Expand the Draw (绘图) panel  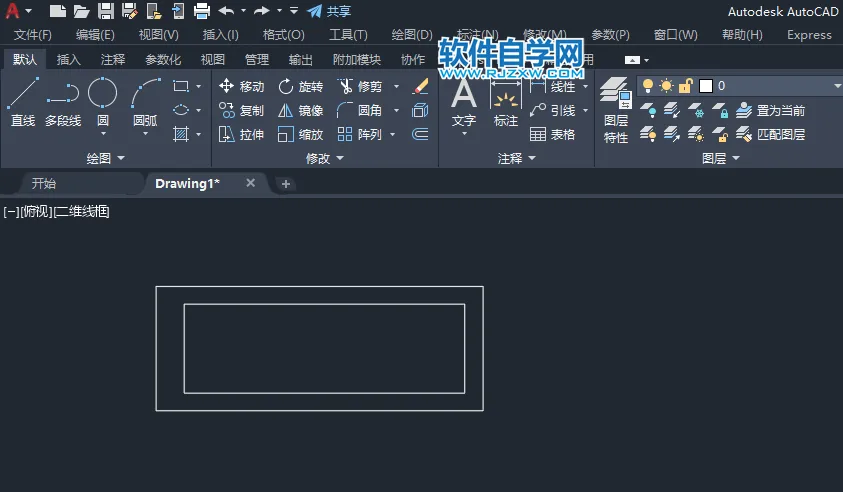[105, 158]
